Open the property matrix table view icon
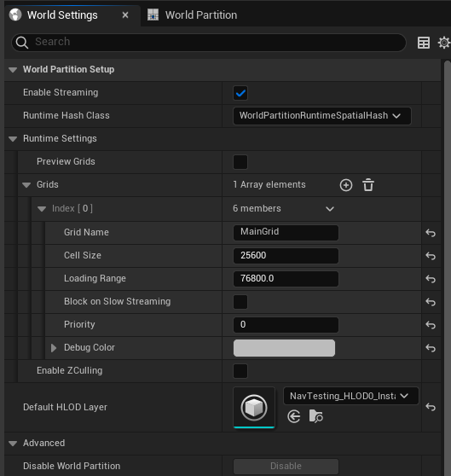The height and width of the screenshot is (476, 451). [424, 43]
